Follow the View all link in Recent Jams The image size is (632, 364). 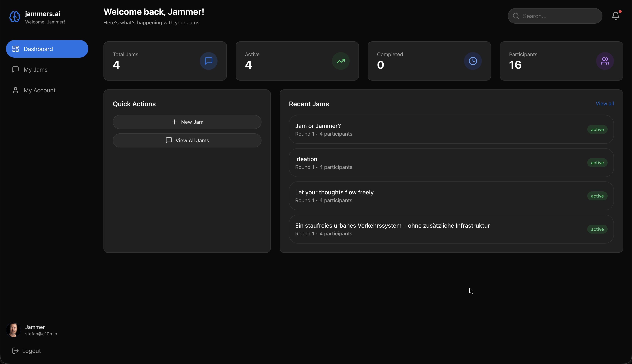tap(604, 103)
